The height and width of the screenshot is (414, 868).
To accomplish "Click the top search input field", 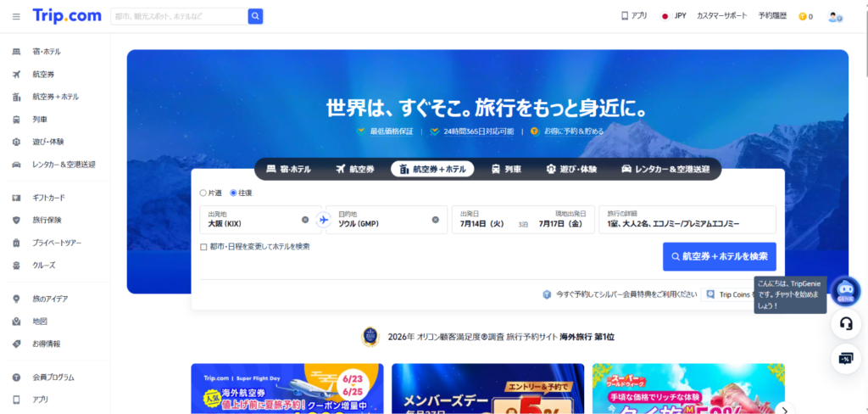I will (179, 17).
